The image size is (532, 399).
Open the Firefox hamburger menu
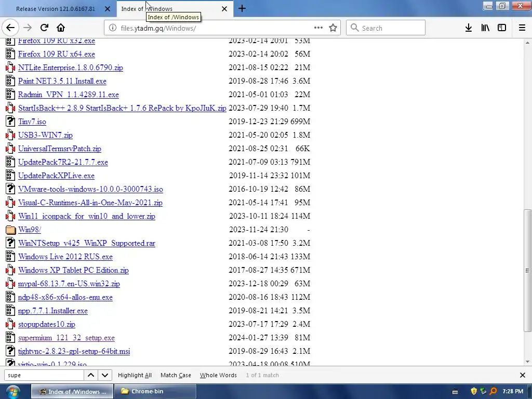(x=522, y=28)
